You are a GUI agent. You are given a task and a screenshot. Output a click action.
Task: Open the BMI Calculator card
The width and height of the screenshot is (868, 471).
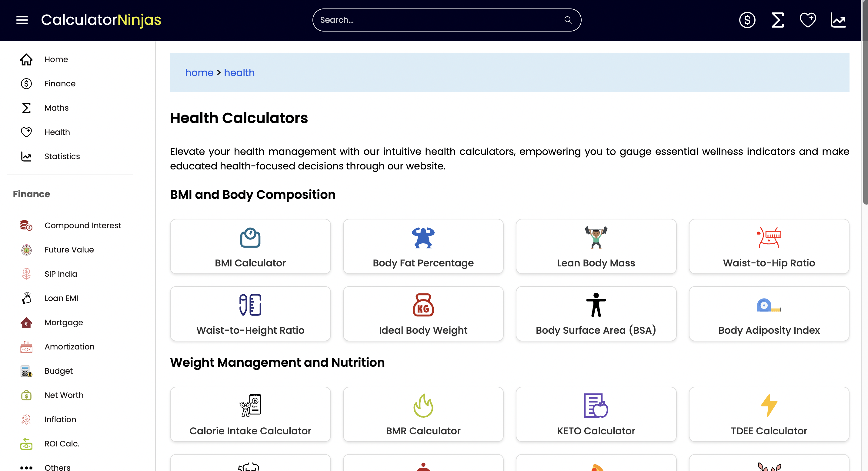pyautogui.click(x=250, y=246)
